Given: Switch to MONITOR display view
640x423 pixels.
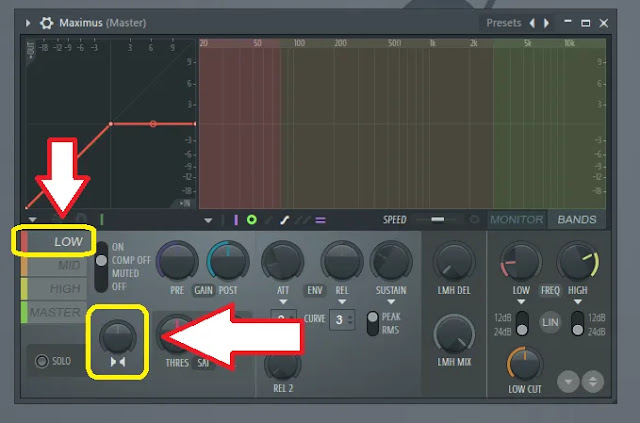Looking at the screenshot, I should [517, 220].
